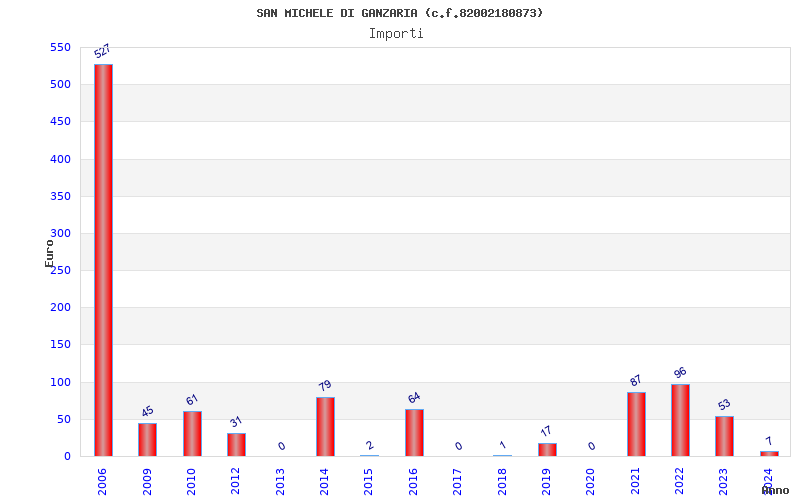Click the 2023 x-axis year label
The height and width of the screenshot is (500, 800).
[x=724, y=482]
